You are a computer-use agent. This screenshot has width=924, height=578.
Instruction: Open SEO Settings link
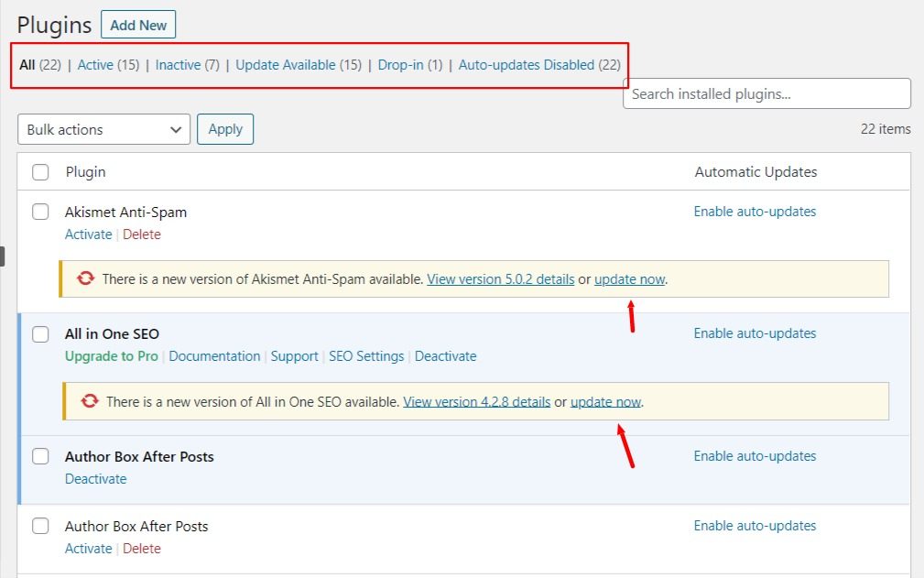[366, 356]
